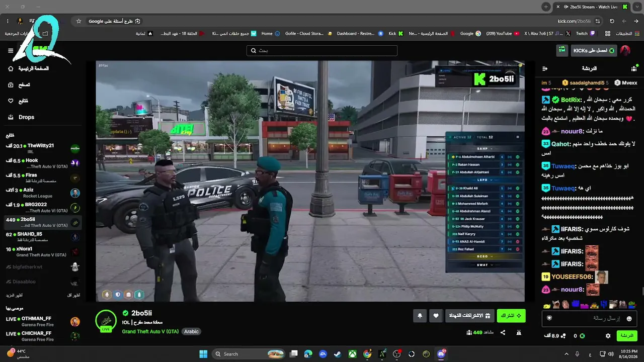
Task: Click the message input field in chat
Action: click(590, 318)
